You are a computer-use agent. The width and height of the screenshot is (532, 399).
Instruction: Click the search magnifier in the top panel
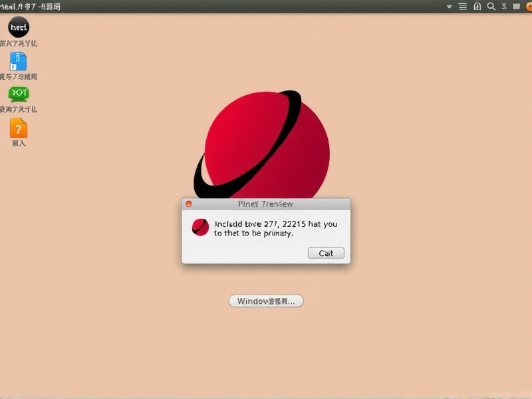490,6
